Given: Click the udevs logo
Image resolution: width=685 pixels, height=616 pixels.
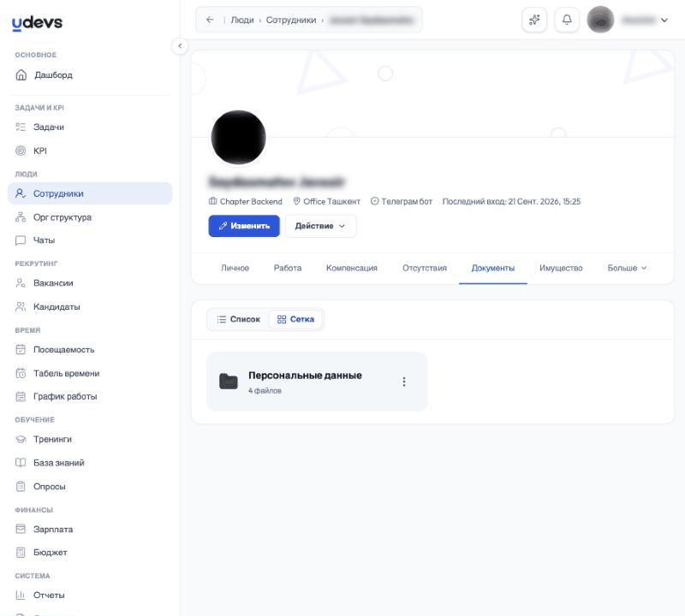Looking at the screenshot, I should [37, 23].
